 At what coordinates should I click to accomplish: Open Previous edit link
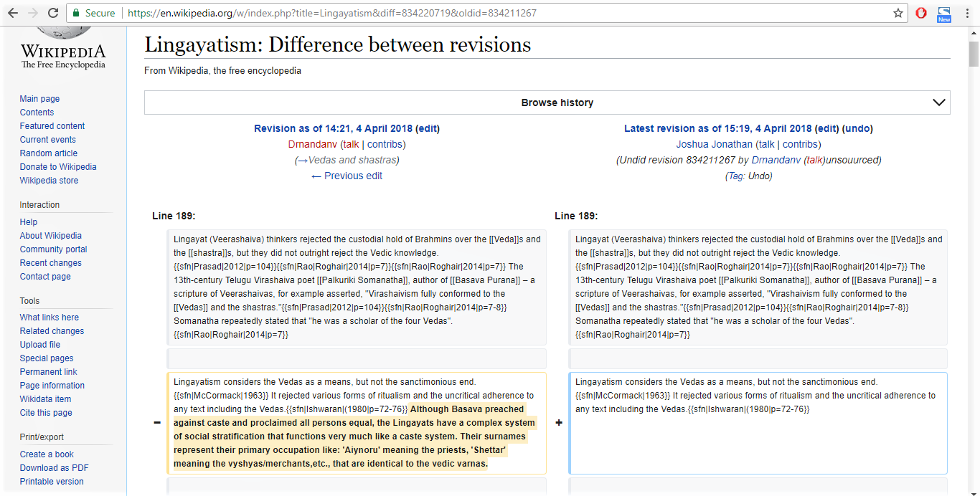tap(347, 176)
